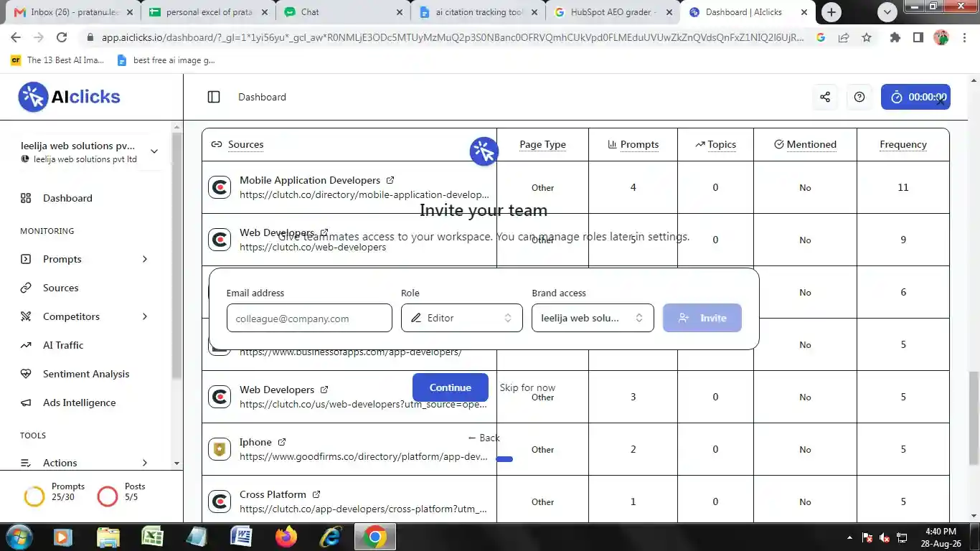
Task: Open the Windows Start button
Action: pyautogui.click(x=19, y=537)
